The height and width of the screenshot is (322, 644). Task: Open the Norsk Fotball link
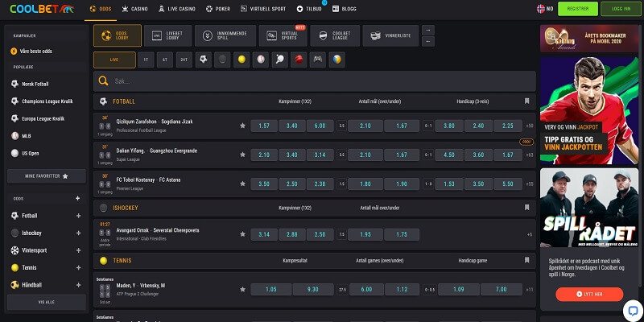pyautogui.click(x=30, y=85)
